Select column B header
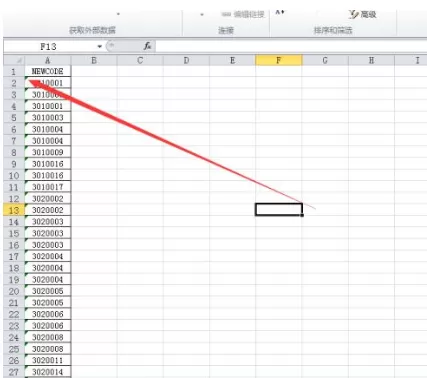This screenshot has height=378, width=427. click(94, 60)
